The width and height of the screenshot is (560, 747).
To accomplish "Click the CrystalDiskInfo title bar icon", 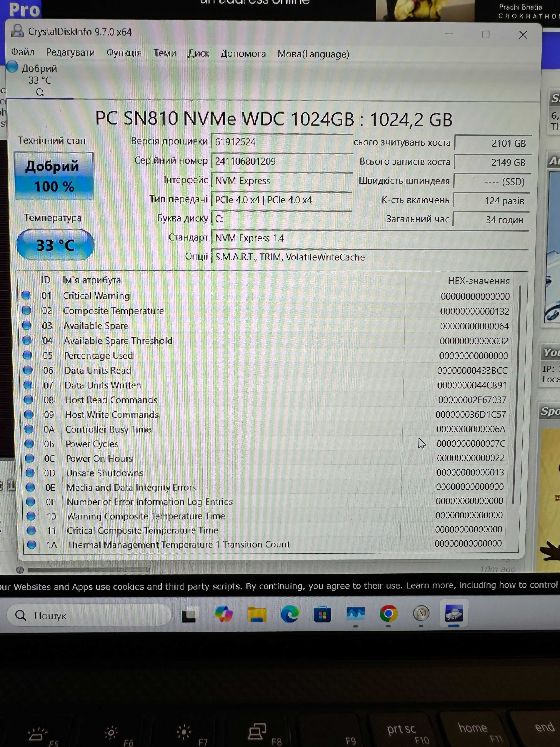I will coord(17,31).
